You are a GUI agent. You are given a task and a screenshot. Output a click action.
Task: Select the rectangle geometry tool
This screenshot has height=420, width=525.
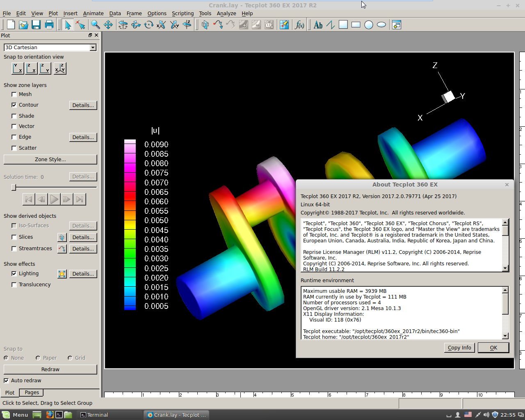point(356,25)
